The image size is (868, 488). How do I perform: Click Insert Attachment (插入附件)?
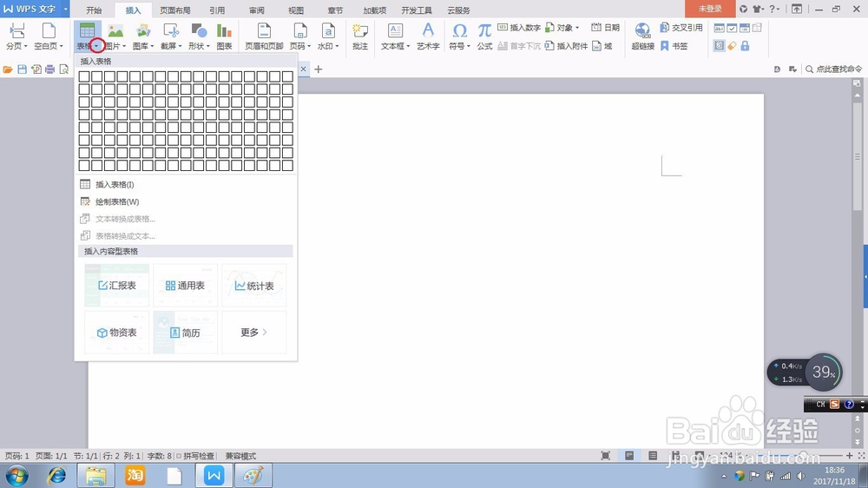566,46
